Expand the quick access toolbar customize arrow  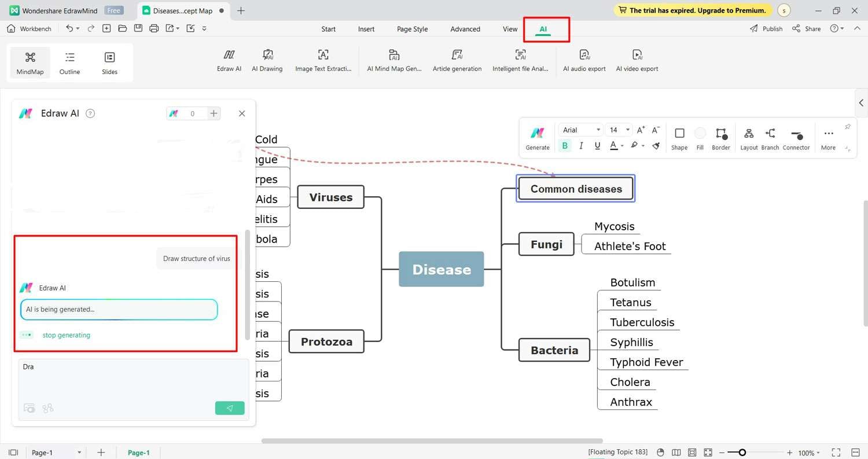click(204, 28)
